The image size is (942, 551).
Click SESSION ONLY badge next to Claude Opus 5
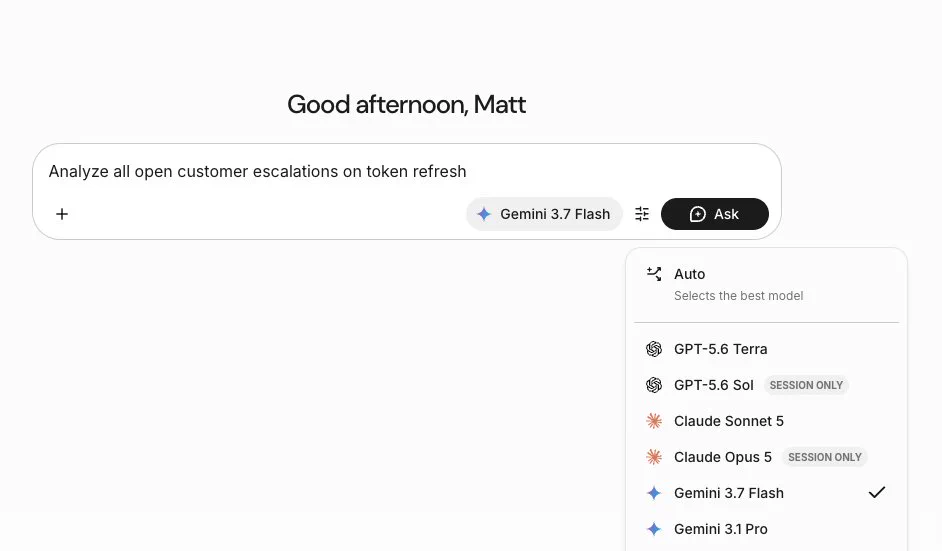(825, 457)
